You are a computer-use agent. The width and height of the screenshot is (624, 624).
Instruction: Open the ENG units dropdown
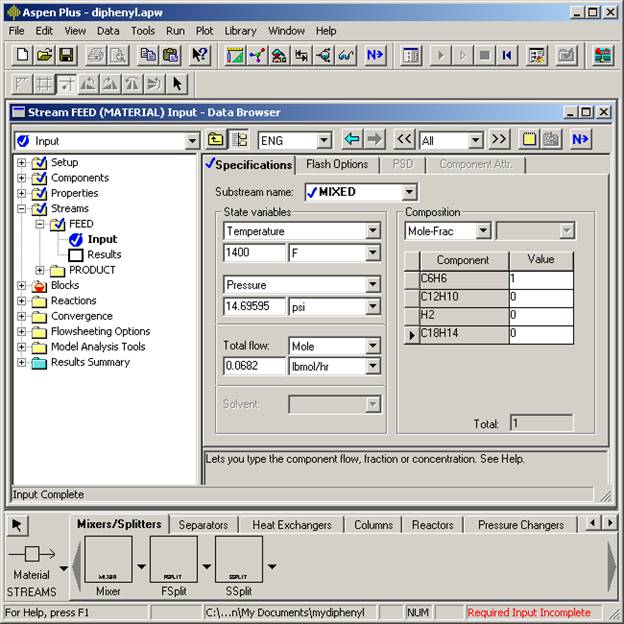323,141
